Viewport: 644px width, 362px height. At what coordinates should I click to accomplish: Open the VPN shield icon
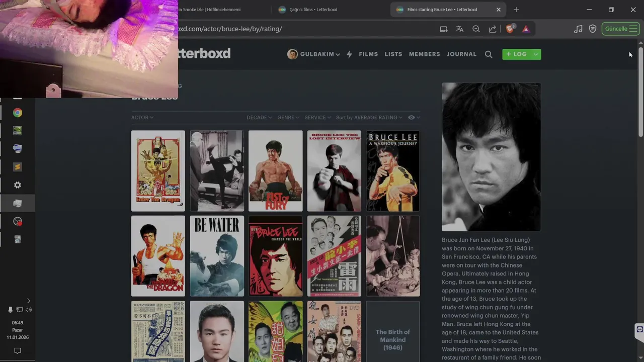(x=593, y=29)
